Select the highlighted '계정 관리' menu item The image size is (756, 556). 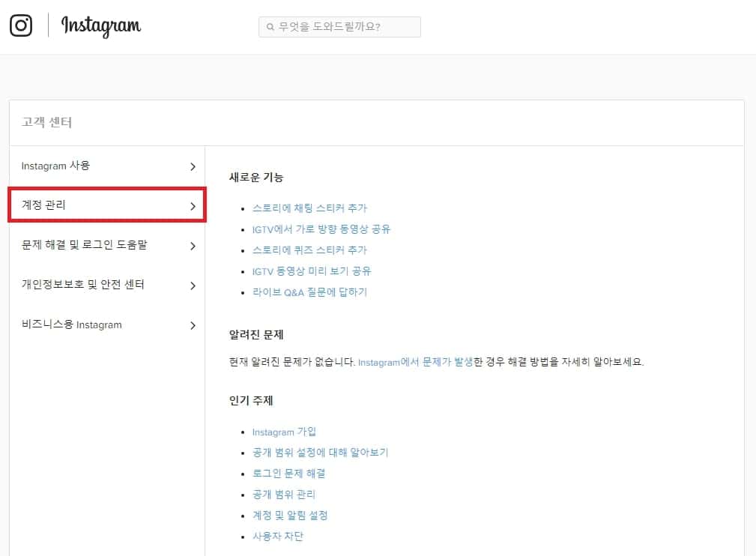pyautogui.click(x=43, y=205)
